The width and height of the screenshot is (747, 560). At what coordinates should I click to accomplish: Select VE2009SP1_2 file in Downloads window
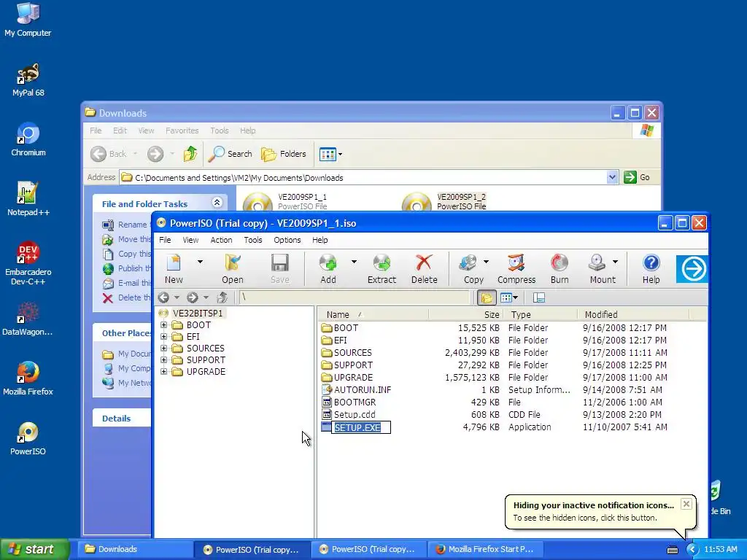(444, 201)
